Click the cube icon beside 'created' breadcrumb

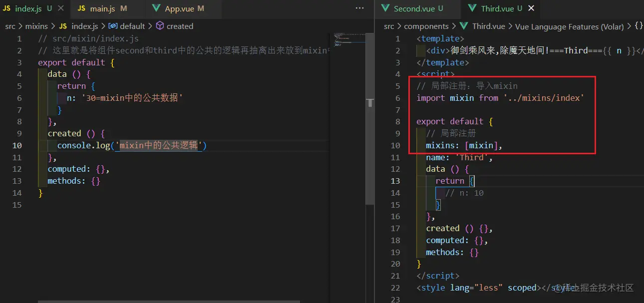pyautogui.click(x=160, y=26)
